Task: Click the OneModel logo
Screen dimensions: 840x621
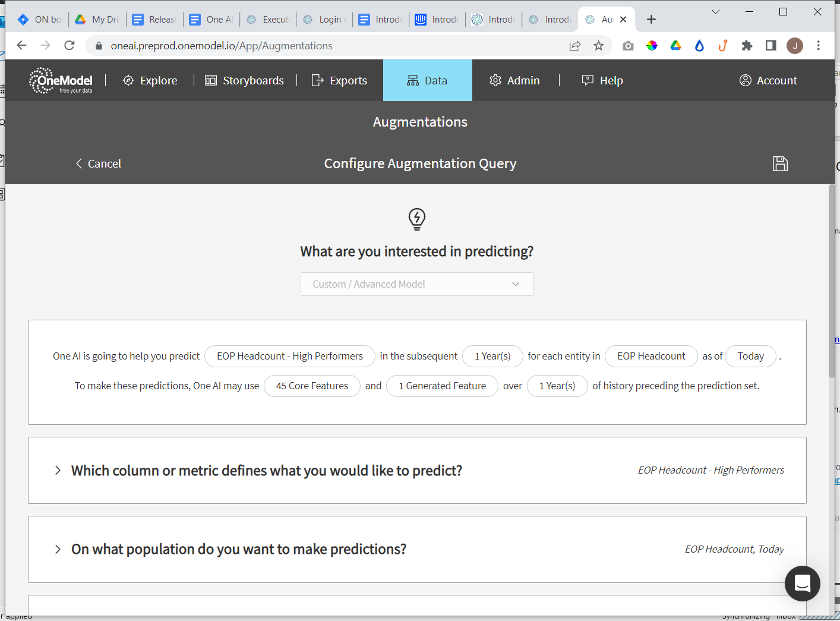Action: 61,81
